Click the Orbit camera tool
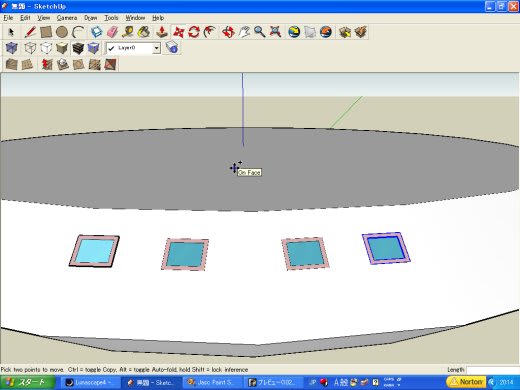This screenshot has width=520, height=390. [228, 32]
